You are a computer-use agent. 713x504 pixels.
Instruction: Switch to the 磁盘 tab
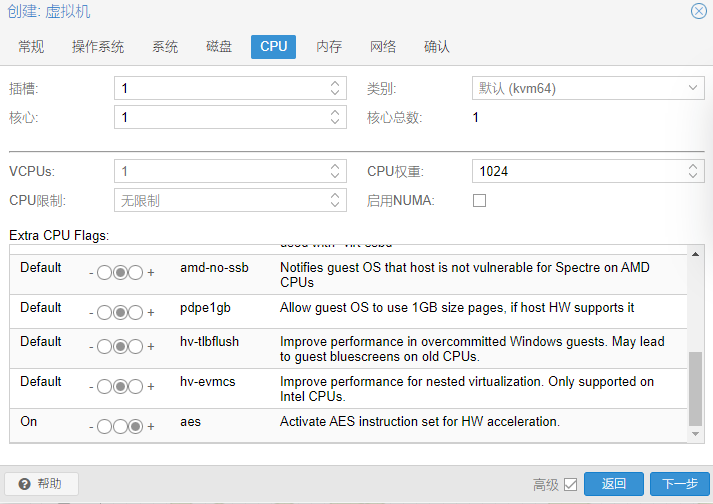coord(219,47)
